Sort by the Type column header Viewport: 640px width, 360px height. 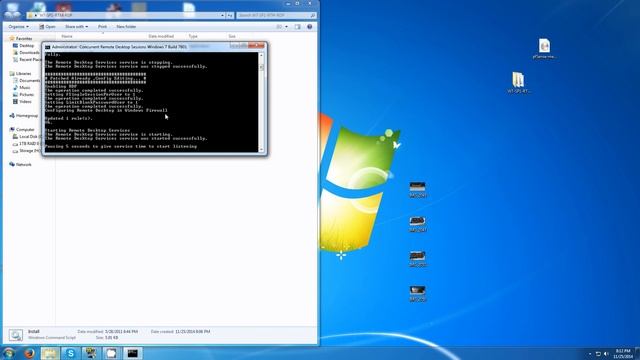[193, 36]
